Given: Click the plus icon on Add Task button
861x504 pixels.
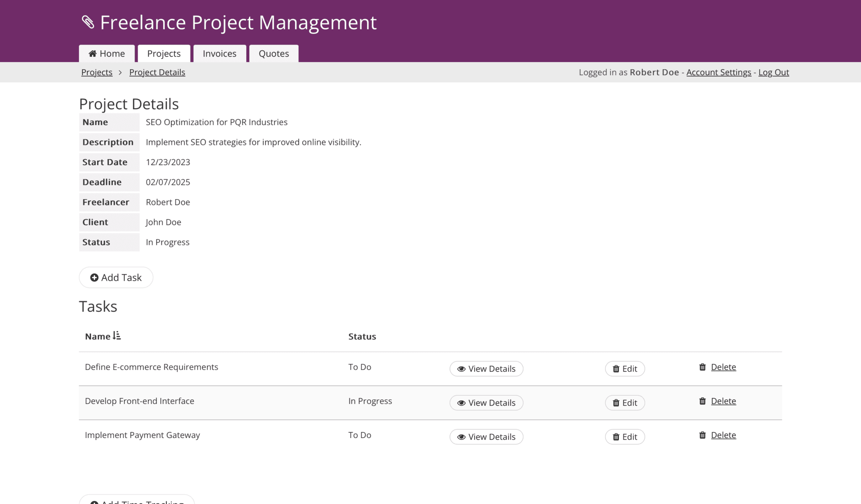Looking at the screenshot, I should pyautogui.click(x=94, y=278).
